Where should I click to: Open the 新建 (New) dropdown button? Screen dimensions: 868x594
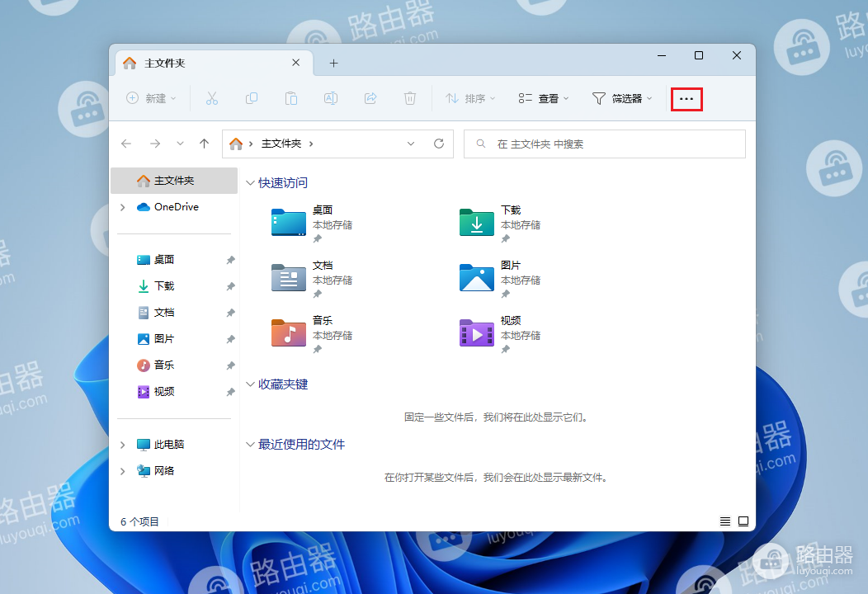click(x=151, y=98)
